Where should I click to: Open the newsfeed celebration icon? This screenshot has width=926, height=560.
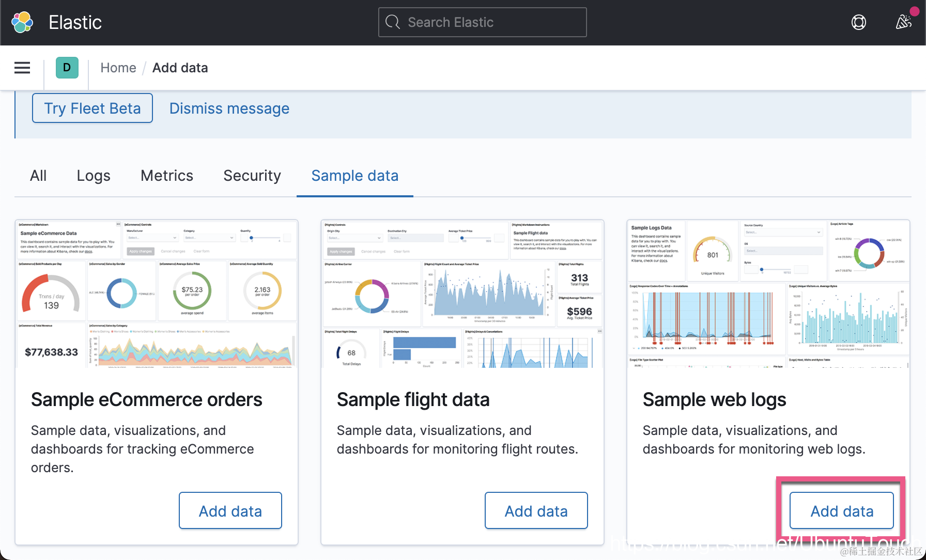(904, 22)
